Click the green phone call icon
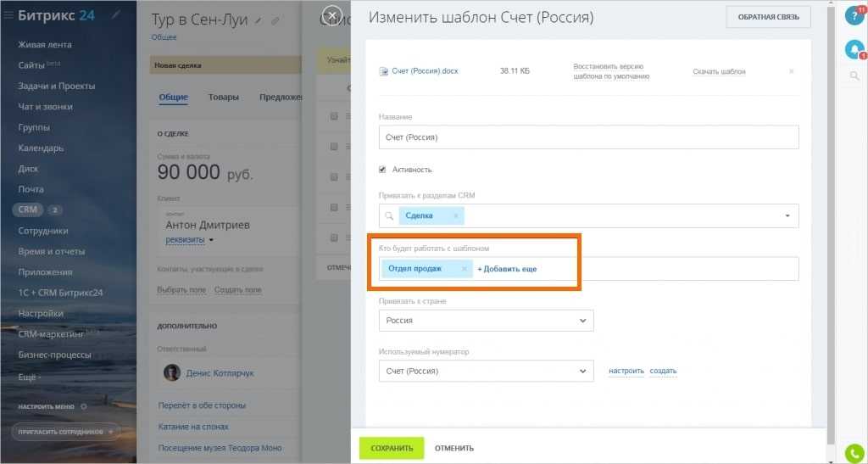 [x=854, y=452]
